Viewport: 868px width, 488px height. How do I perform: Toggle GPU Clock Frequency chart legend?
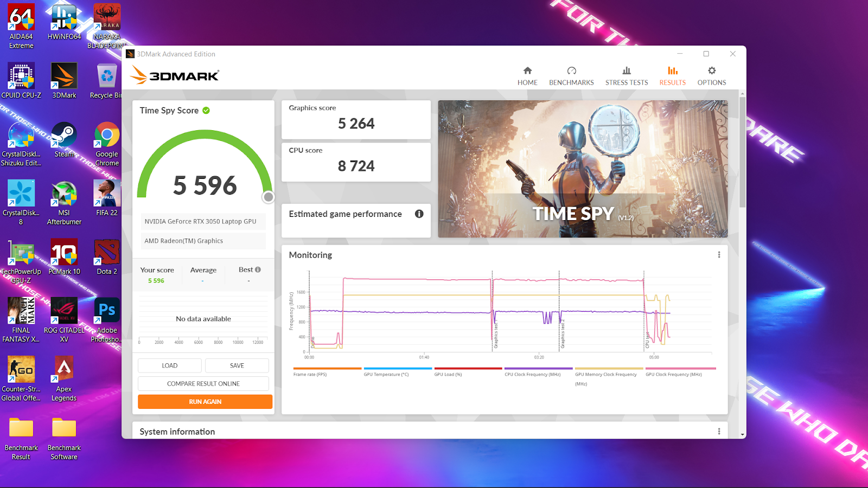pos(681,372)
